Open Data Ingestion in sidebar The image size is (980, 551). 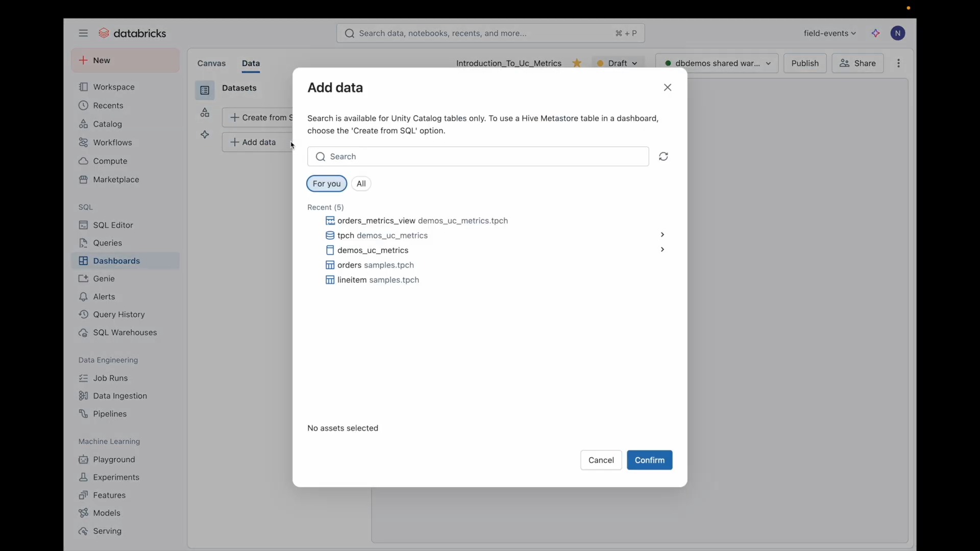tap(126, 396)
